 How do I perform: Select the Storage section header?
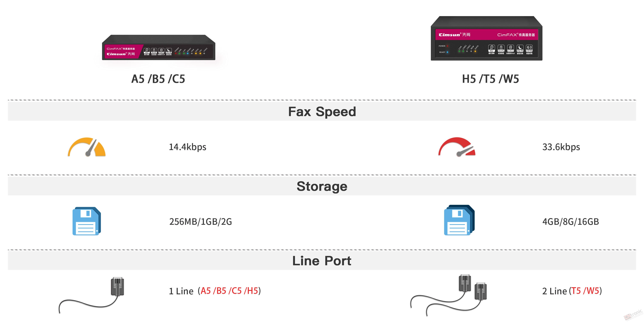coord(322,186)
